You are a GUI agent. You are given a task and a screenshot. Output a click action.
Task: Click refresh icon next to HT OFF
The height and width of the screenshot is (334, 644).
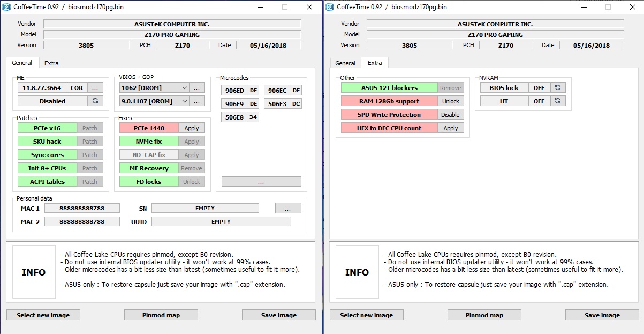[x=557, y=101]
